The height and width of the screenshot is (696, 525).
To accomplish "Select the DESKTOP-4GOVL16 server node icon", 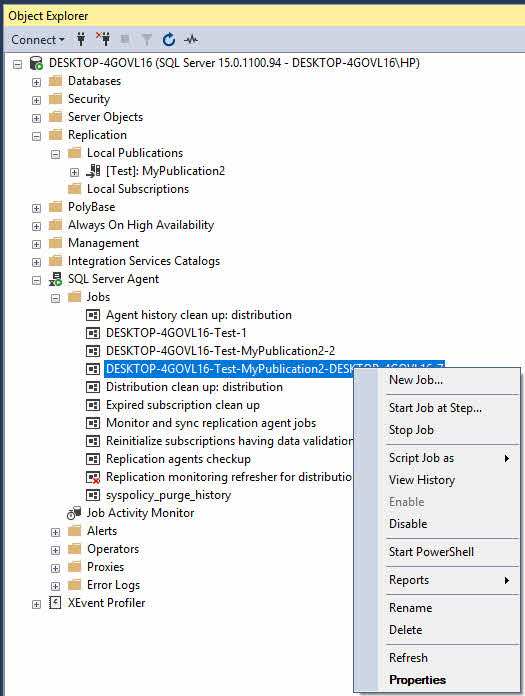I will [36, 63].
